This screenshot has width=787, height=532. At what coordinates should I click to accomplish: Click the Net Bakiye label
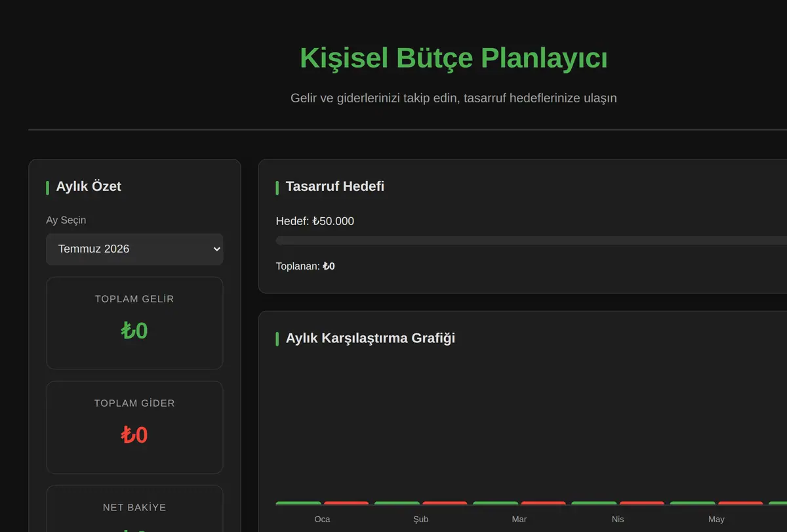(x=134, y=507)
